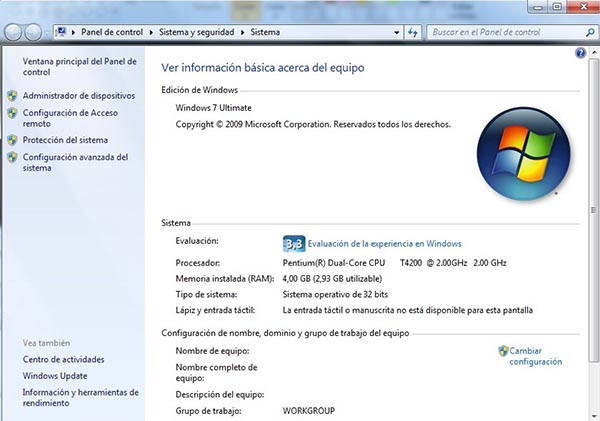Screen dimensions: 600x421
Task: Click the Forward navigation arrow button
Action: point(33,33)
